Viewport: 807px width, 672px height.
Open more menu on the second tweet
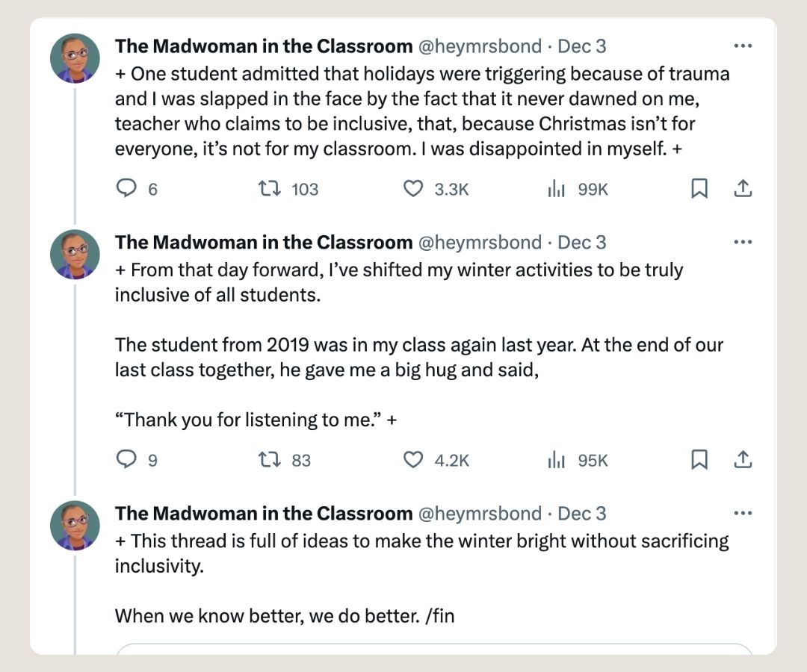pyautogui.click(x=743, y=243)
